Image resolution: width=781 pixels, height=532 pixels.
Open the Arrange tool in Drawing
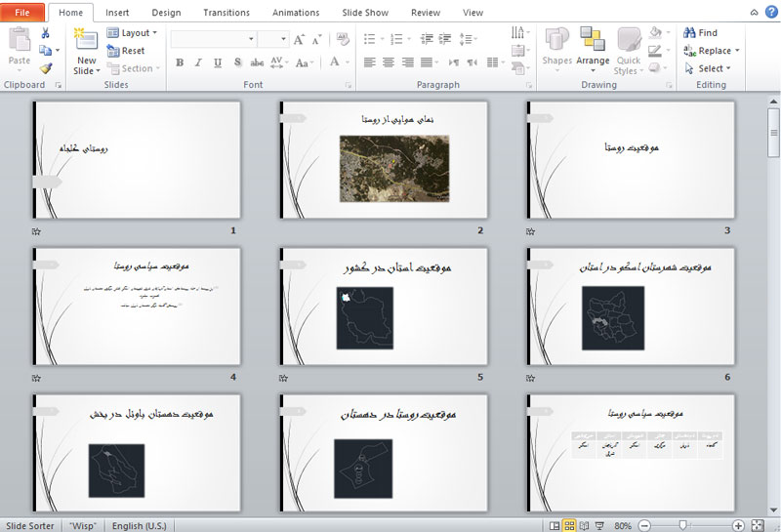pos(593,51)
